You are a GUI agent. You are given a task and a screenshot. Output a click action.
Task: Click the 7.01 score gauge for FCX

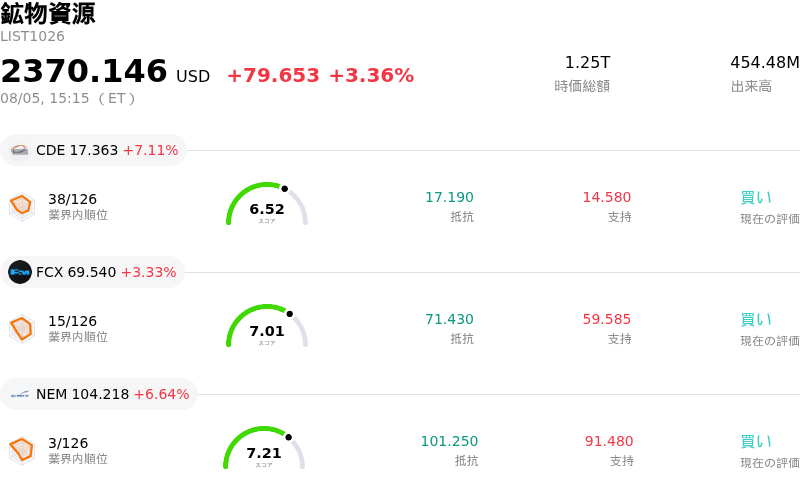267,326
